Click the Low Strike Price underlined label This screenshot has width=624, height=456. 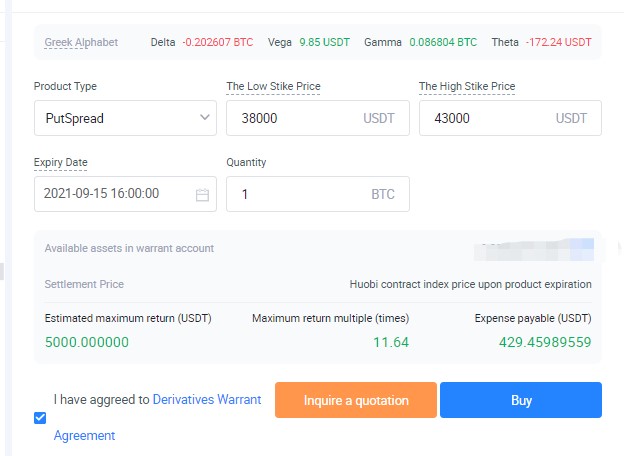click(273, 87)
